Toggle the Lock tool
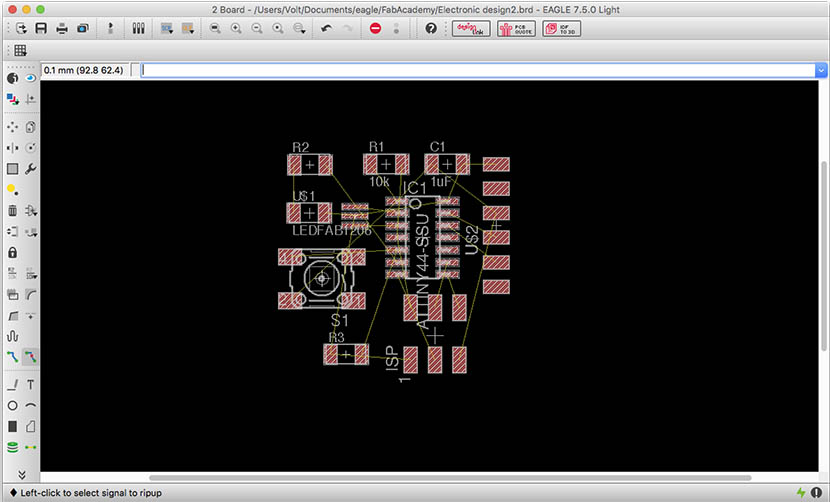The height and width of the screenshot is (502, 830). [12, 253]
